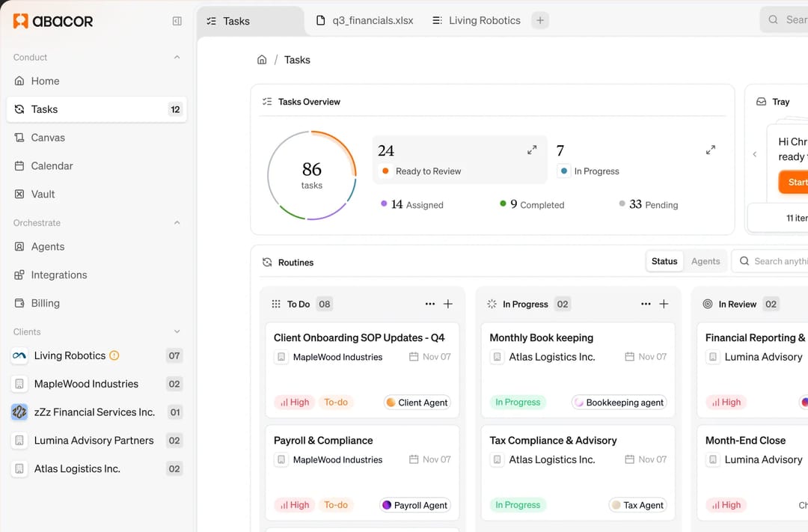Collapse the Conduct section
This screenshot has height=532, width=808.
(177, 57)
